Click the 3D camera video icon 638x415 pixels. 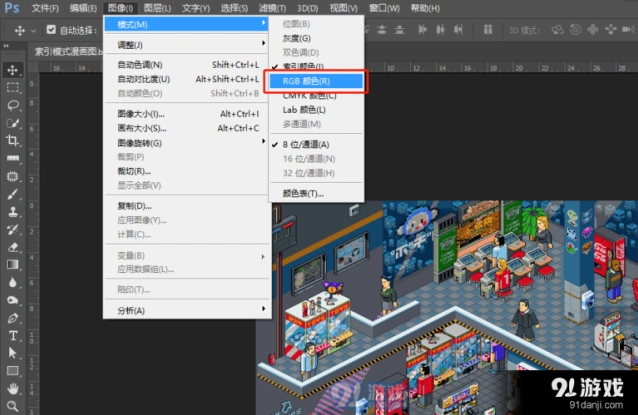coord(628,30)
